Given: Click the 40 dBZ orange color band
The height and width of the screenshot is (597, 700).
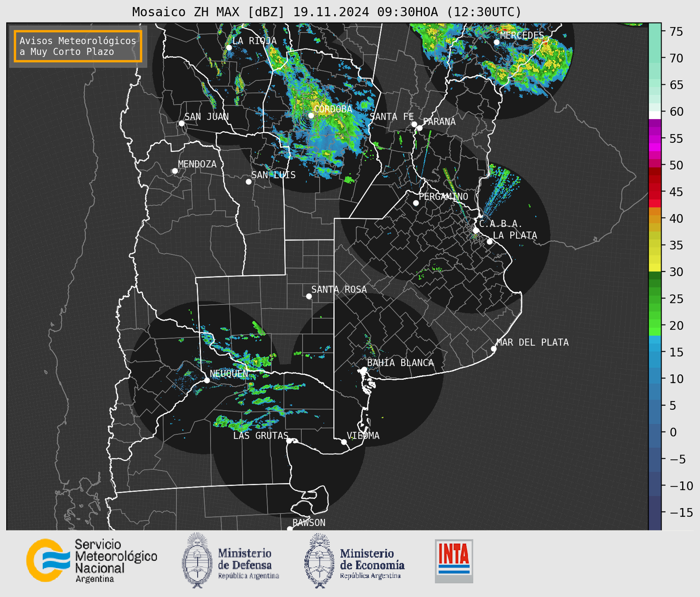Looking at the screenshot, I should (x=655, y=219).
